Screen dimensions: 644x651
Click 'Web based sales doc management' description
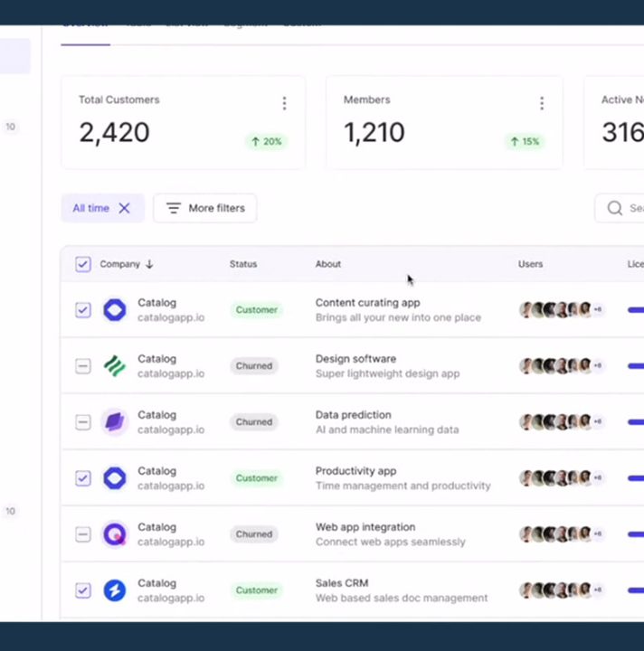pos(402,598)
